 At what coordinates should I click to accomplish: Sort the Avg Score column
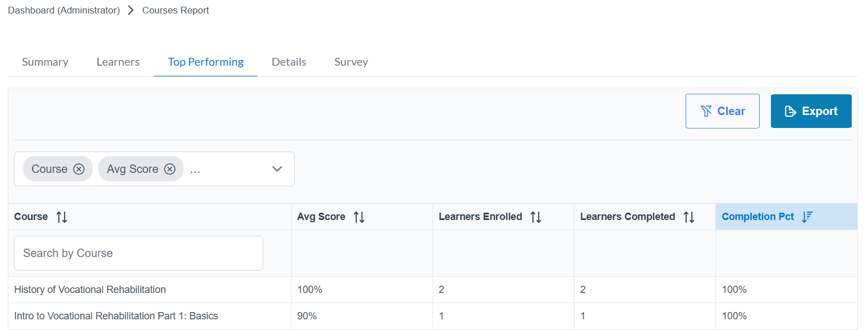pos(359,217)
